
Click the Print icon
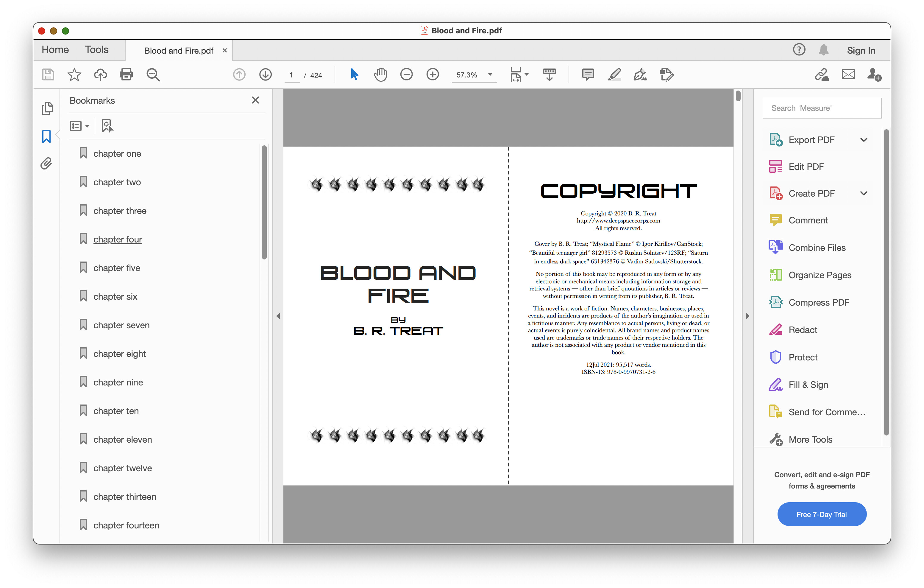tap(126, 74)
